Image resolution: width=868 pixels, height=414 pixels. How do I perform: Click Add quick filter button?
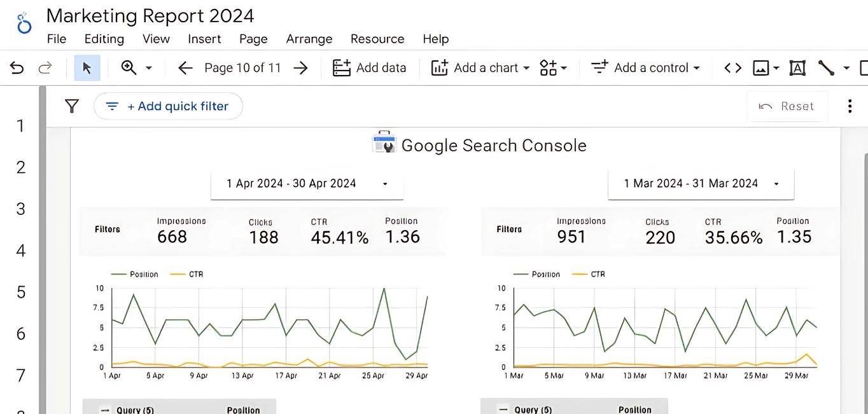(168, 106)
